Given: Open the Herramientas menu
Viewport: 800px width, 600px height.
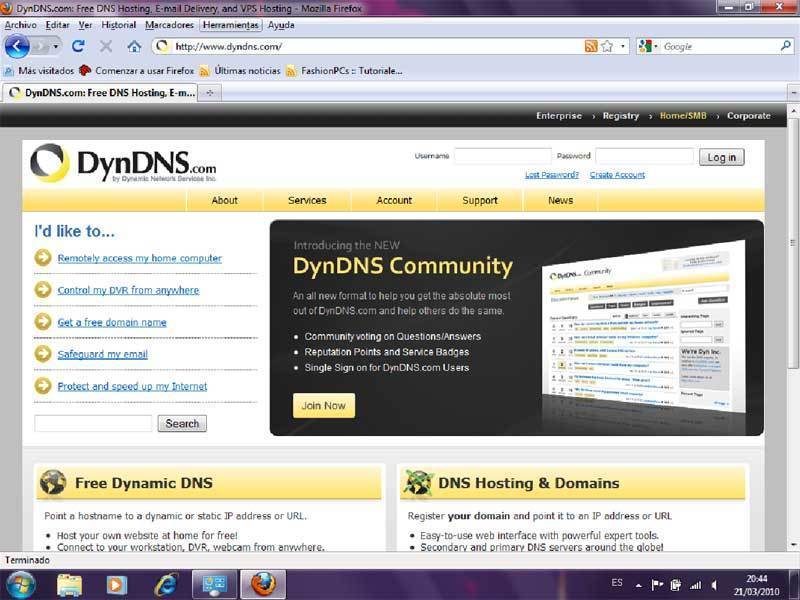Looking at the screenshot, I should click(x=230, y=24).
